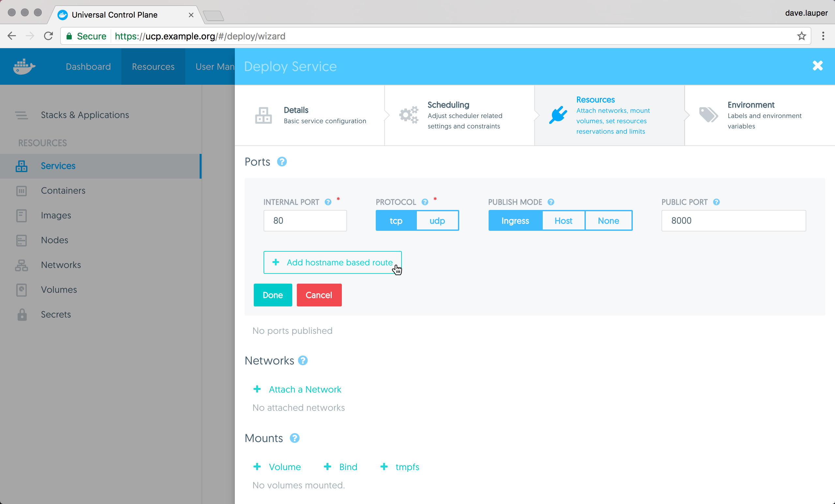
Task: Set publish mode to None
Action: coord(608,221)
